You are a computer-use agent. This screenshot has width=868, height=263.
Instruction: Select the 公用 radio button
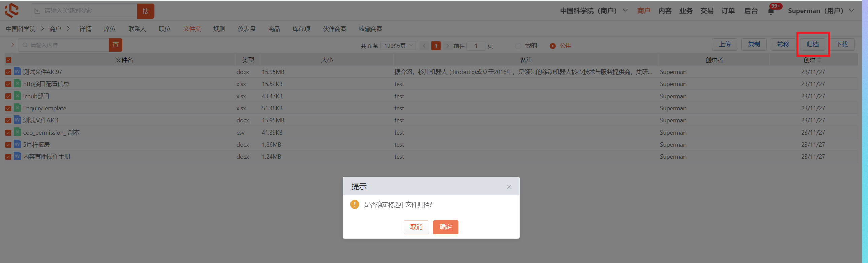553,46
